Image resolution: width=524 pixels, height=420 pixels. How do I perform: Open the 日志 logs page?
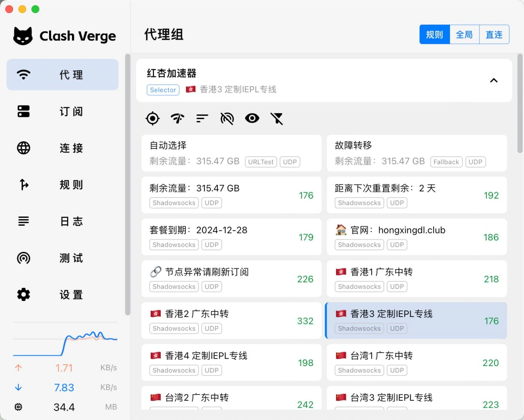point(63,221)
